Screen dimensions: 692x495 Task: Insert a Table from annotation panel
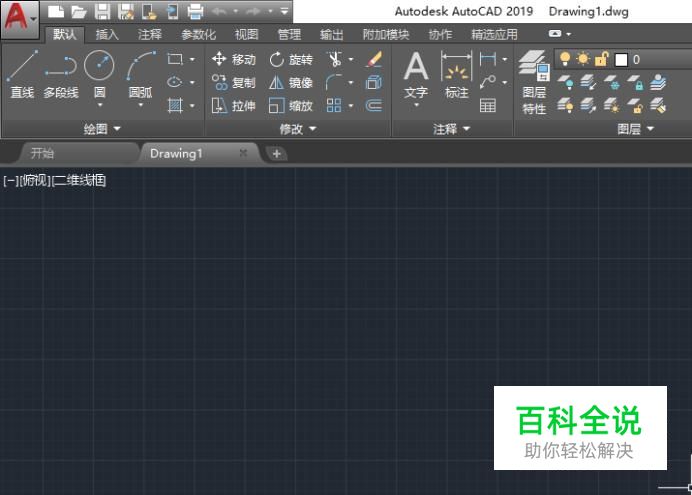coord(488,106)
